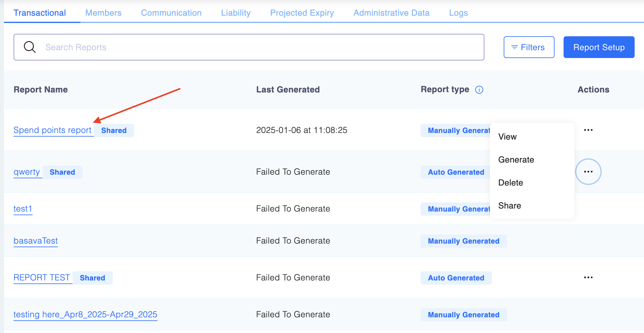Open actions menu for REPORT TEST row
The image size is (644, 333).
pyautogui.click(x=588, y=277)
